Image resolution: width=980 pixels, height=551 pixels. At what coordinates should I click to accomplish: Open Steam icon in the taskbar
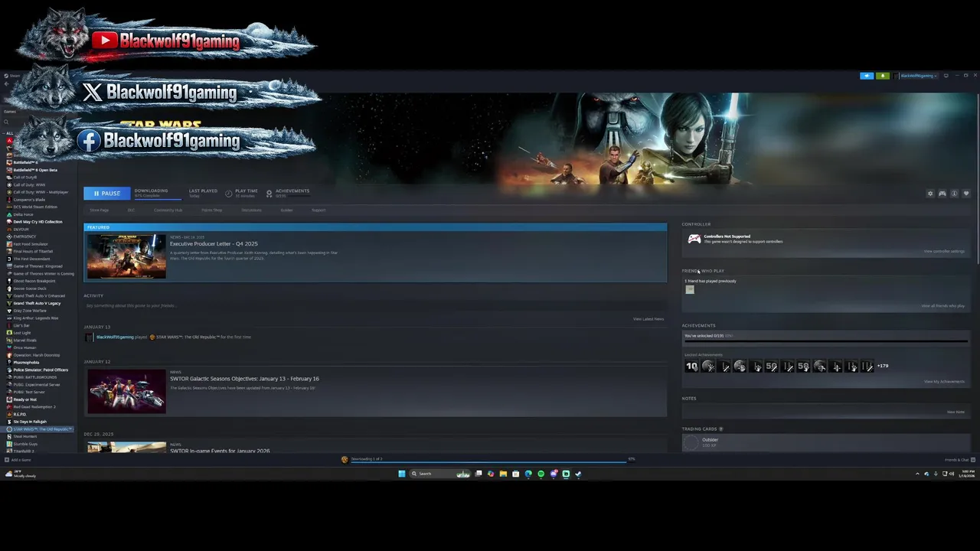578,474
